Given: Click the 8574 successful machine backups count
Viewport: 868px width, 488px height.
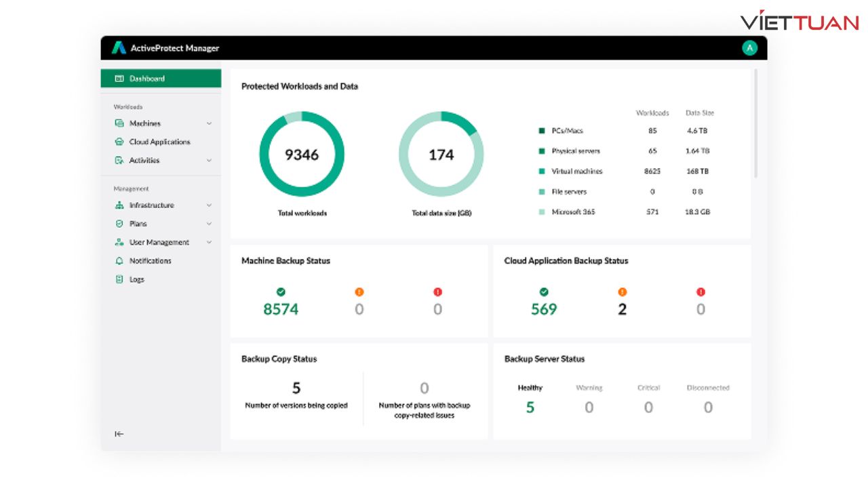Looking at the screenshot, I should [x=281, y=310].
